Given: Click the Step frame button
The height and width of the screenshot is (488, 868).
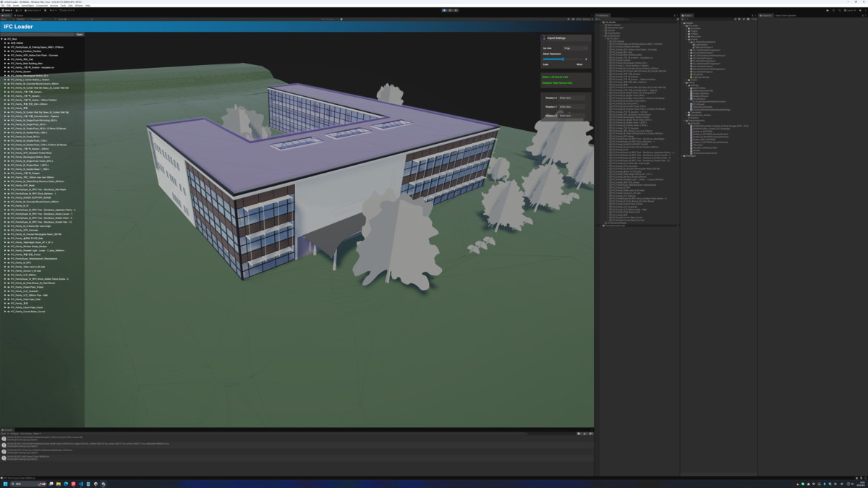Looking at the screenshot, I should coord(456,10).
